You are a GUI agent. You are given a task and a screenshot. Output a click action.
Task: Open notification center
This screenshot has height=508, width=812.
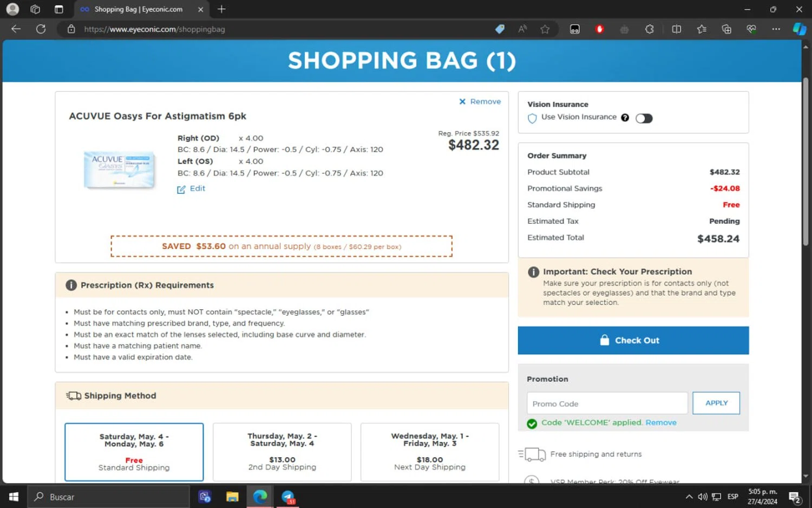795,497
